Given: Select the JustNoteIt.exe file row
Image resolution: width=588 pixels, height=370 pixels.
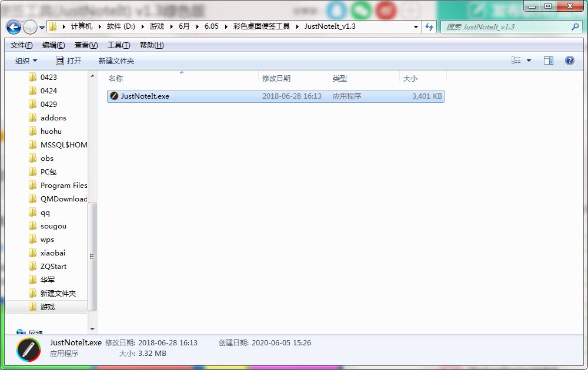Looking at the screenshot, I should pos(276,96).
